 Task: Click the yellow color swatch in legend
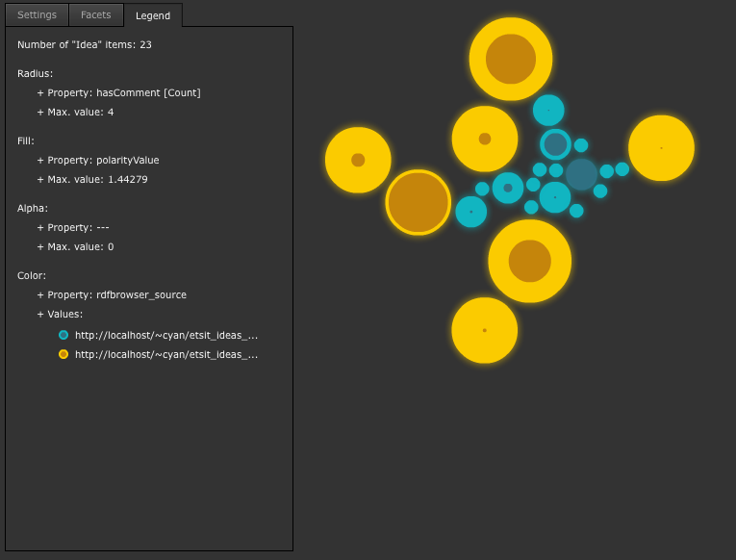click(x=63, y=354)
